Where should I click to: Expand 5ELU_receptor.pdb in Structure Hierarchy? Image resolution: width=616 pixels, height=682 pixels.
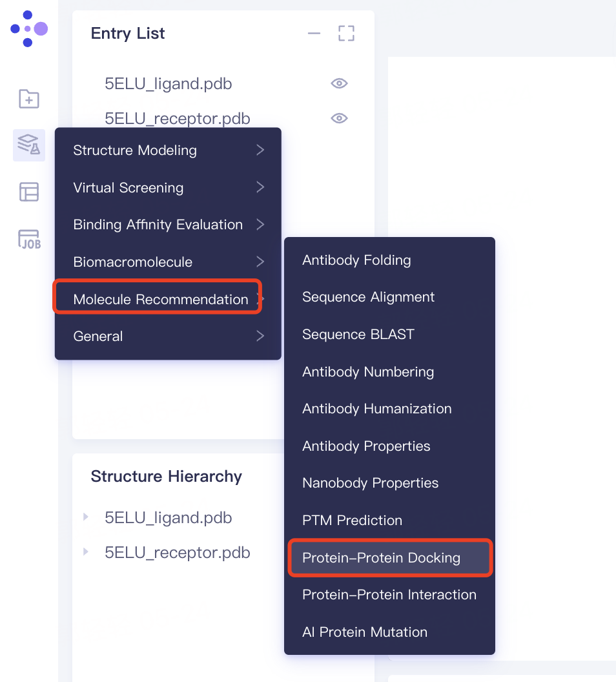click(x=85, y=552)
